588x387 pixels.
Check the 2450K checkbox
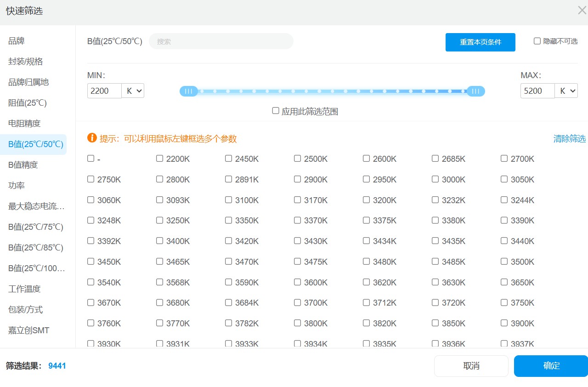(228, 159)
